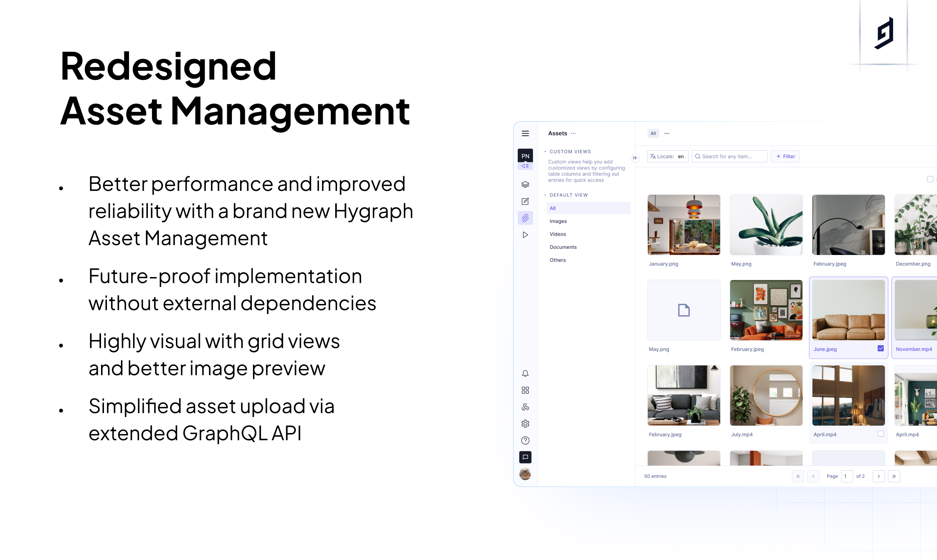Enable the select-all assets checkbox

coord(931,179)
